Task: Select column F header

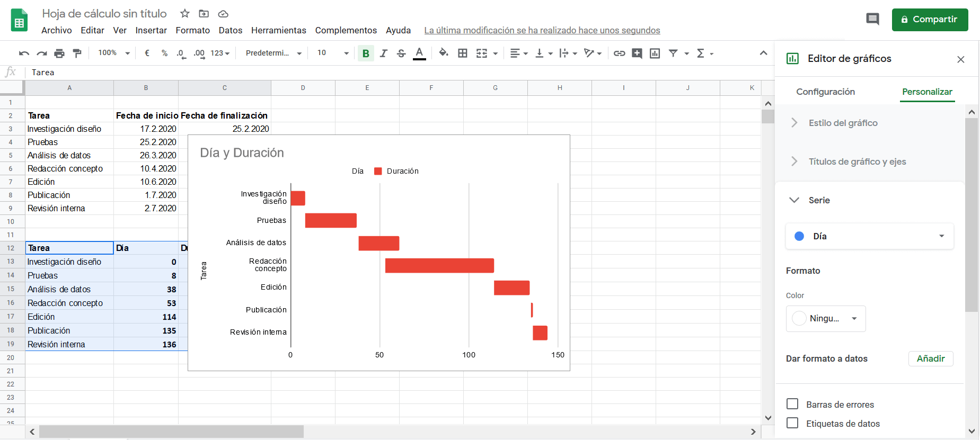Action: (431, 88)
